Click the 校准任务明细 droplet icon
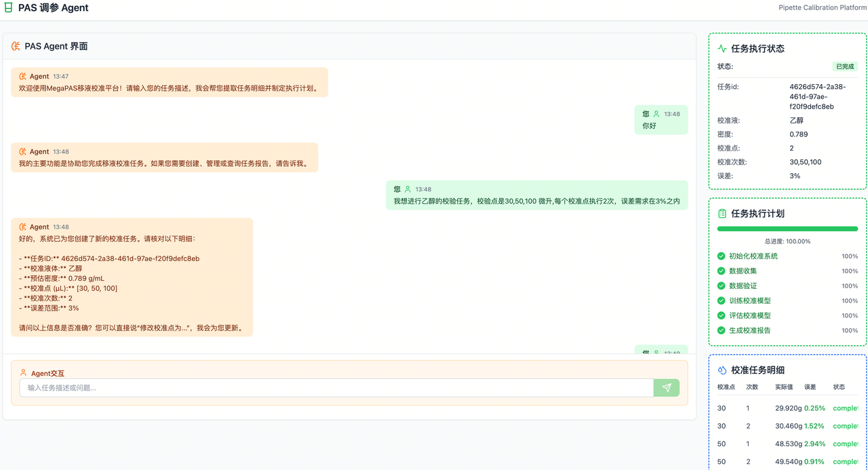The image size is (868, 470). [722, 370]
